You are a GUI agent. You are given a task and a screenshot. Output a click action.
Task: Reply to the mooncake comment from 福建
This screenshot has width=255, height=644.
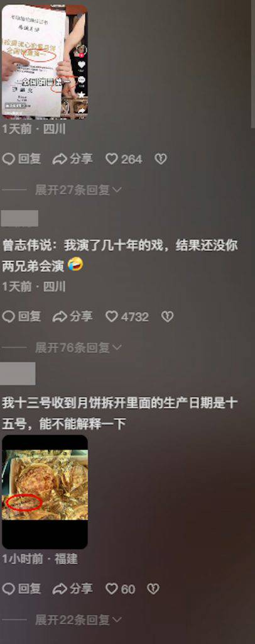21,589
